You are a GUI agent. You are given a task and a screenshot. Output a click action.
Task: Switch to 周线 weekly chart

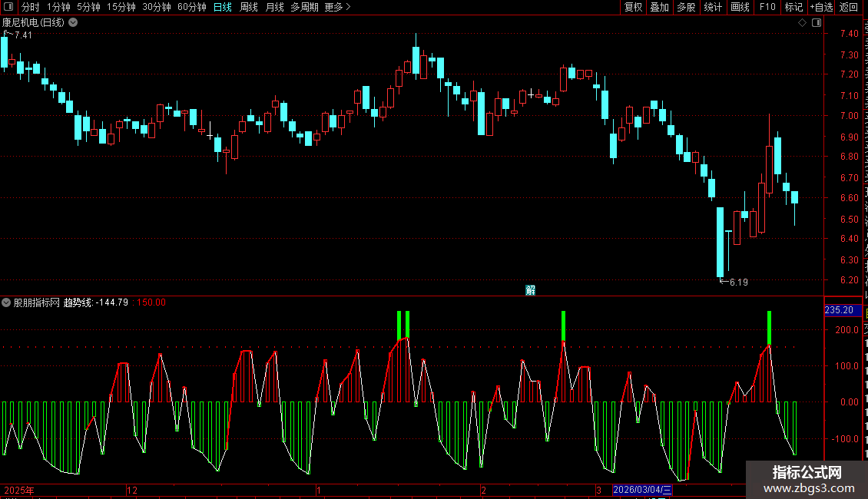click(249, 7)
